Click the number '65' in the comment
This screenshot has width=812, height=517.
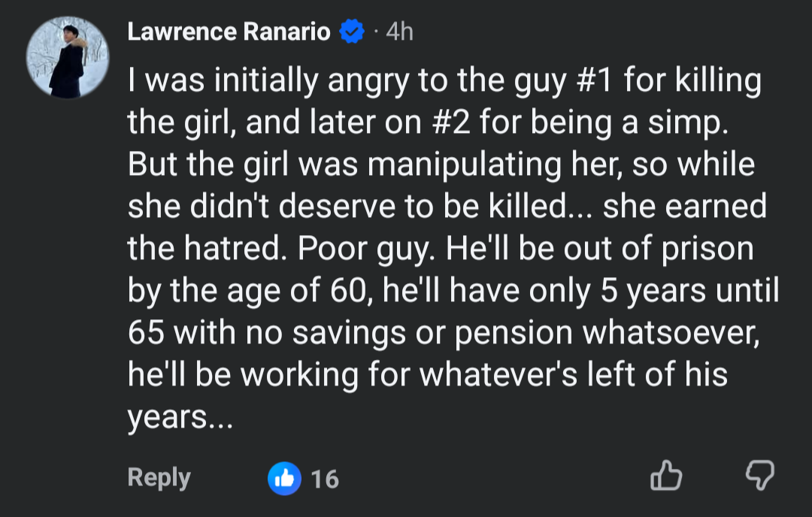146,333
